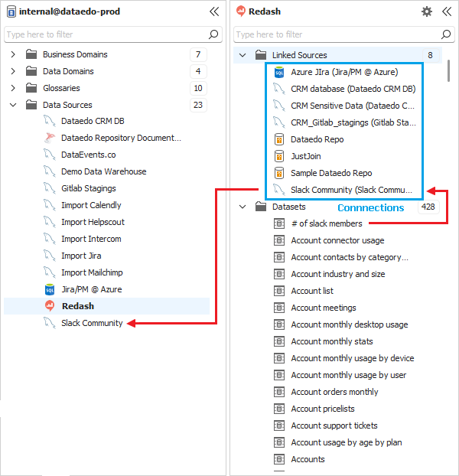The image size is (459, 476).
Task: Select Gitlab Stagings data source
Action: click(88, 188)
